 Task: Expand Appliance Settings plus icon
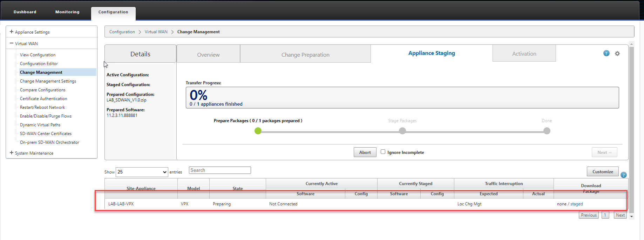[12, 32]
